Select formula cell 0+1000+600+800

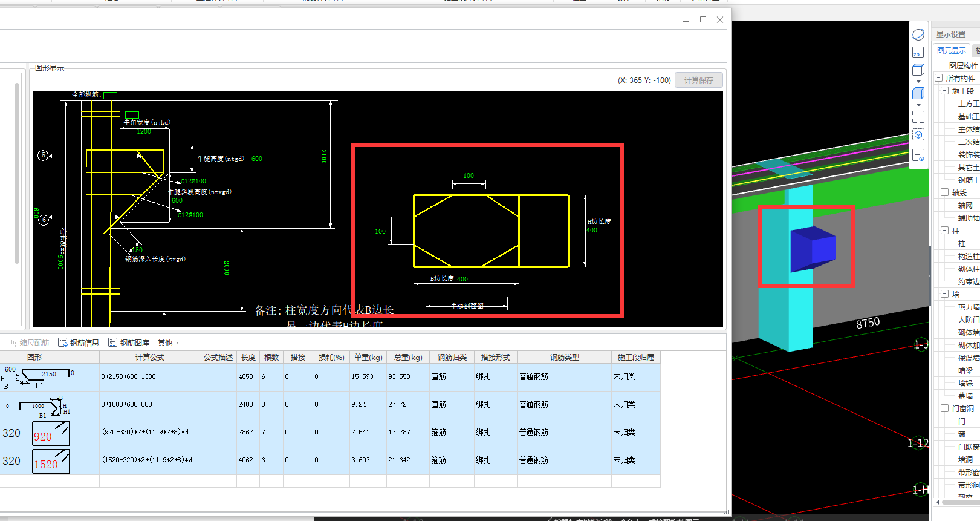149,405
